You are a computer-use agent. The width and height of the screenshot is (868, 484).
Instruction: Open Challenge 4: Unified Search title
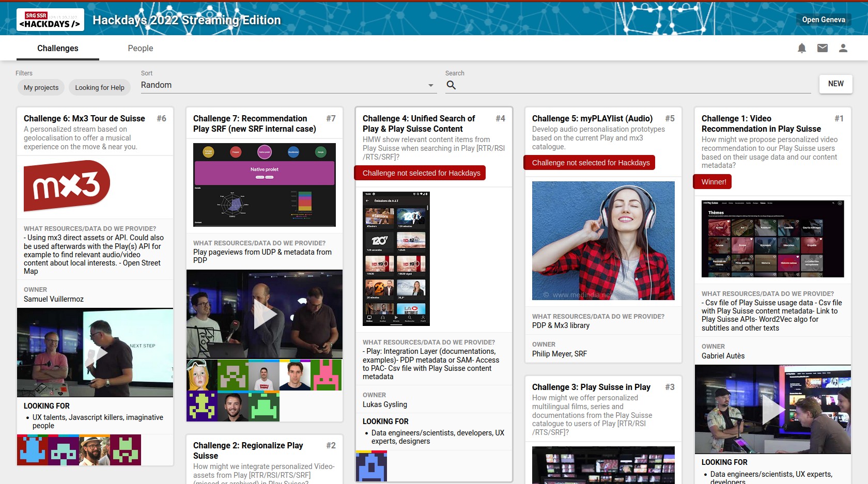point(419,123)
